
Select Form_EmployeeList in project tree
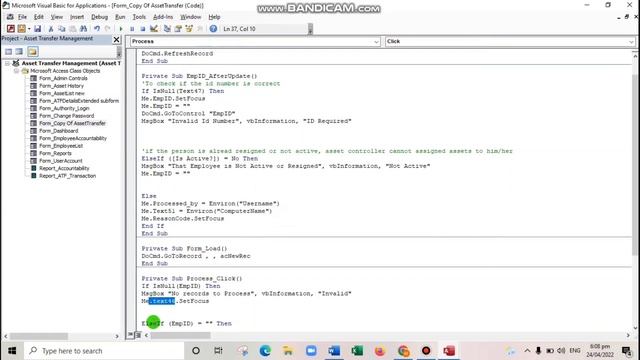61,146
